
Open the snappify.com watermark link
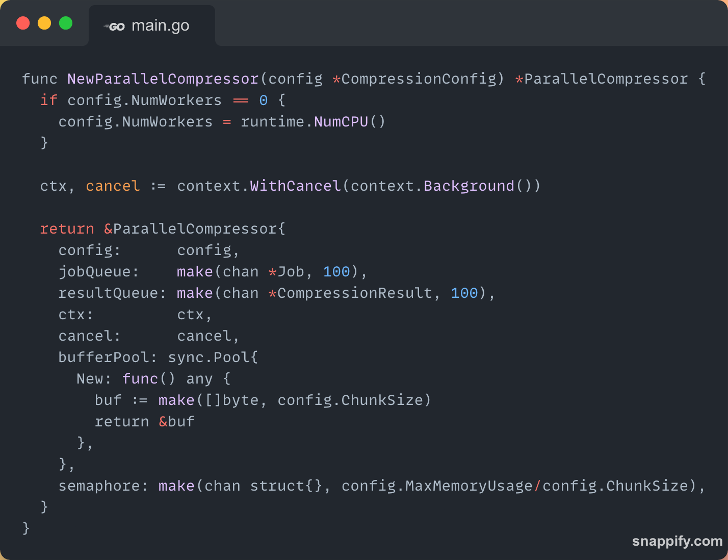tap(677, 541)
